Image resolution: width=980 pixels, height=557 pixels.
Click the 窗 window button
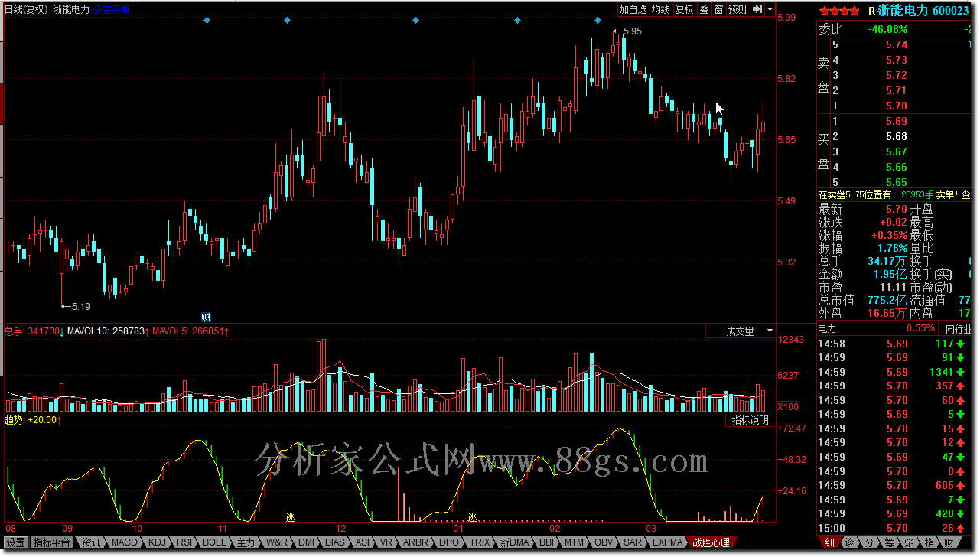[718, 9]
